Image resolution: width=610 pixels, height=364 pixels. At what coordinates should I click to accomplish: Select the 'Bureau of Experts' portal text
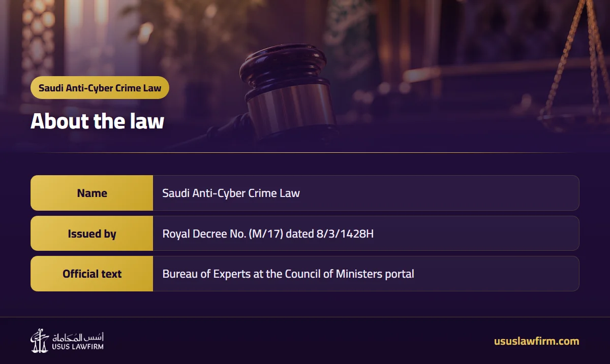(x=288, y=274)
